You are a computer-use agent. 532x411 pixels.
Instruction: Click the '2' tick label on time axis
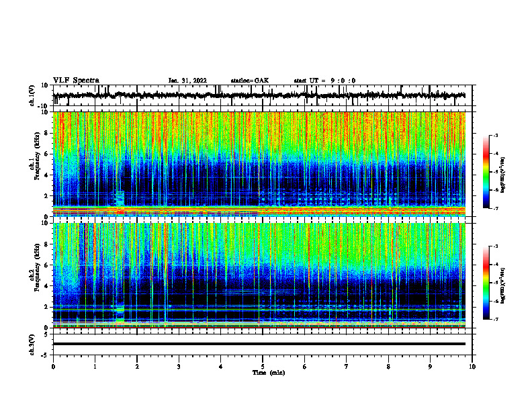point(137,367)
